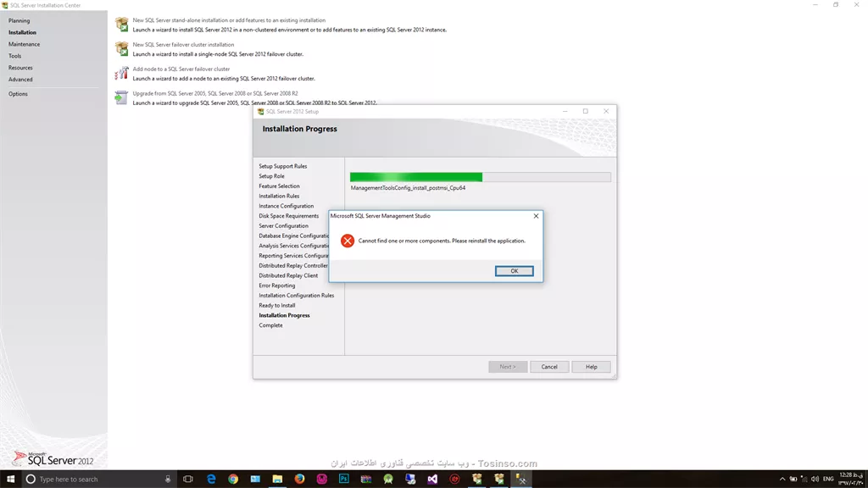The image size is (868, 488).
Task: Start new SQL Server failover cluster installation
Action: 183,45
